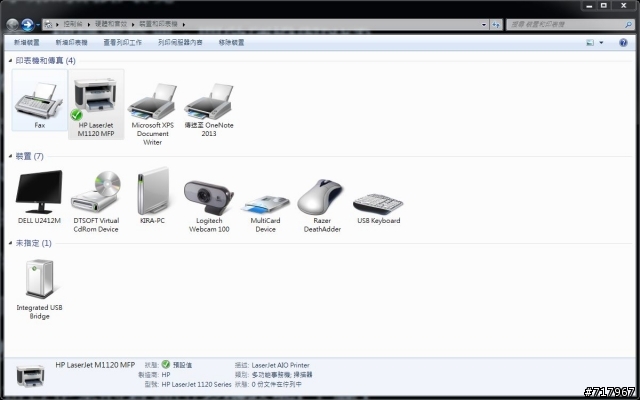The image size is (640, 400).
Task: Click the HP LaserJet M1120 MFP details title
Action: (x=95, y=365)
